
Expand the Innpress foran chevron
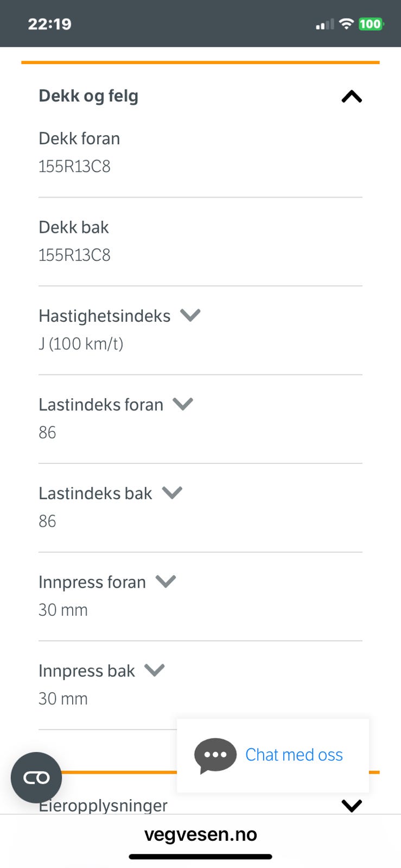(x=166, y=582)
